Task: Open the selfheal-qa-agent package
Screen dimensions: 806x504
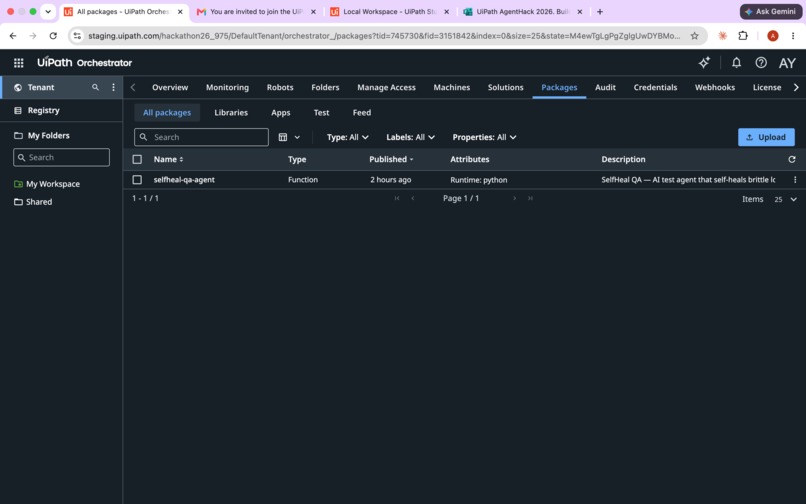Action: [184, 179]
